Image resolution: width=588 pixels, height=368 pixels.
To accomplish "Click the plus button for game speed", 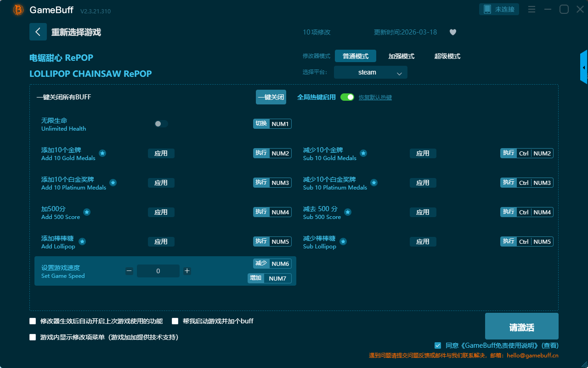I will pos(187,271).
